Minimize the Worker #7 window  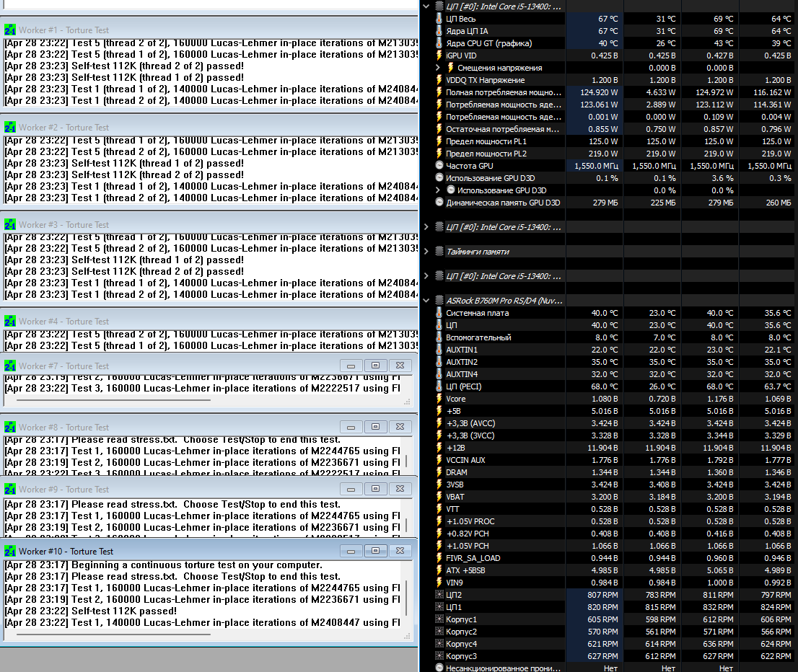click(351, 366)
